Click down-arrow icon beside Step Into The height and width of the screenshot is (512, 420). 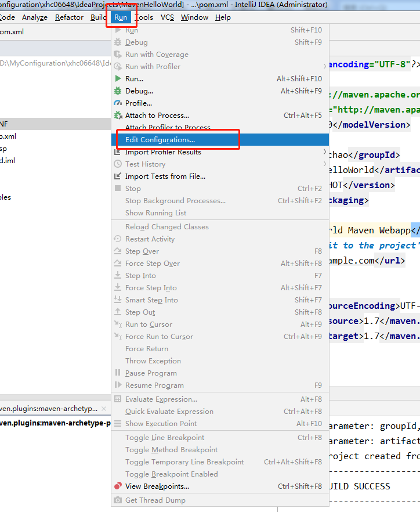[118, 275]
